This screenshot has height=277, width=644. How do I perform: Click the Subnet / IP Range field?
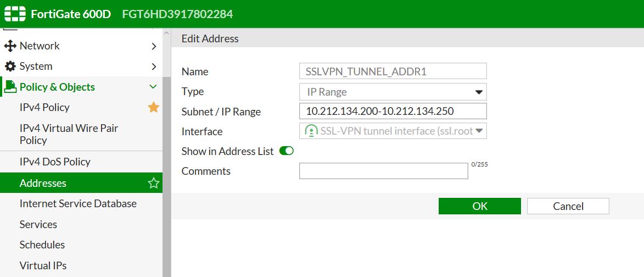(x=393, y=111)
